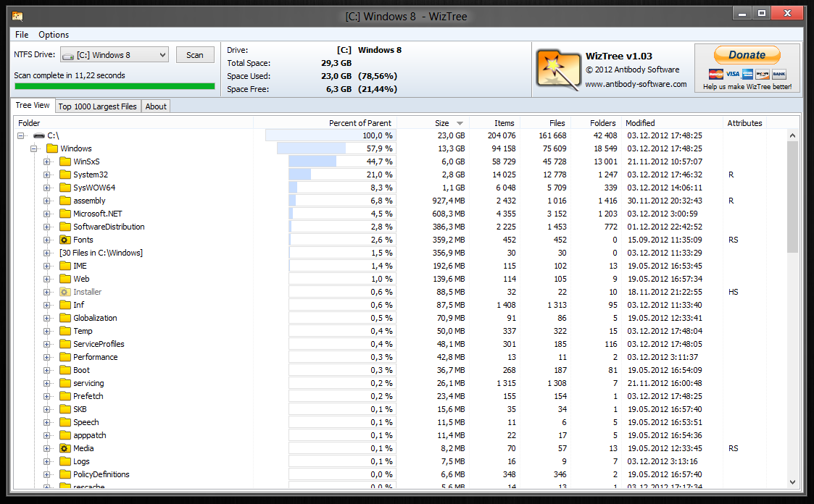Open the File menu
Screen dimensions: 814x504
[22, 35]
